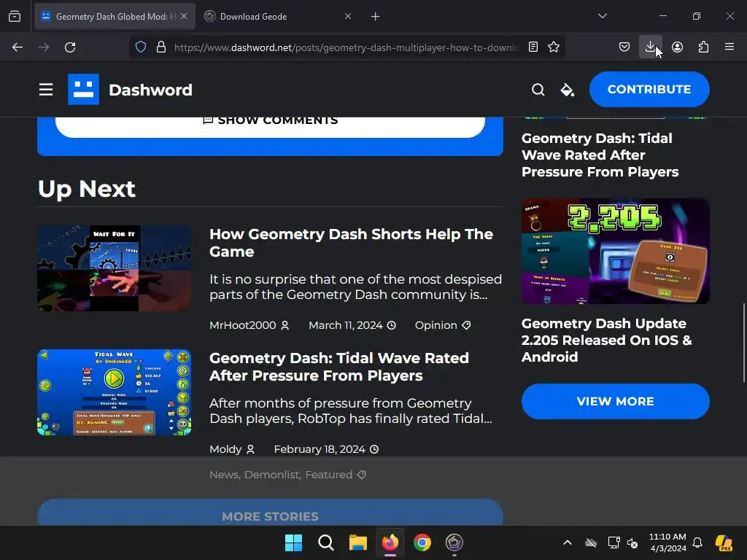Open muted volume tray icon

click(632, 542)
